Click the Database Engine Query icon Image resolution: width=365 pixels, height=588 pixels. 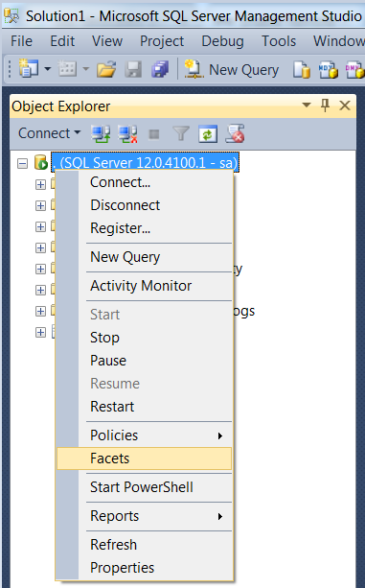pyautogui.click(x=302, y=70)
